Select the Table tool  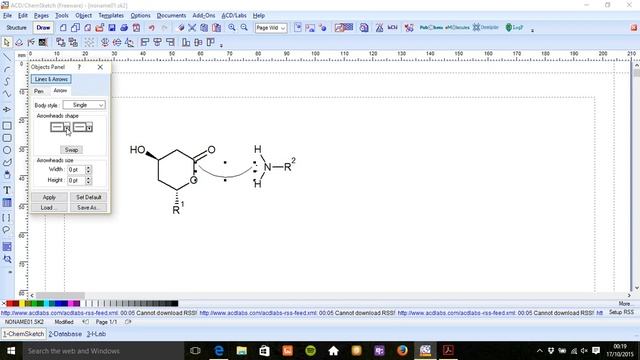coord(7,202)
